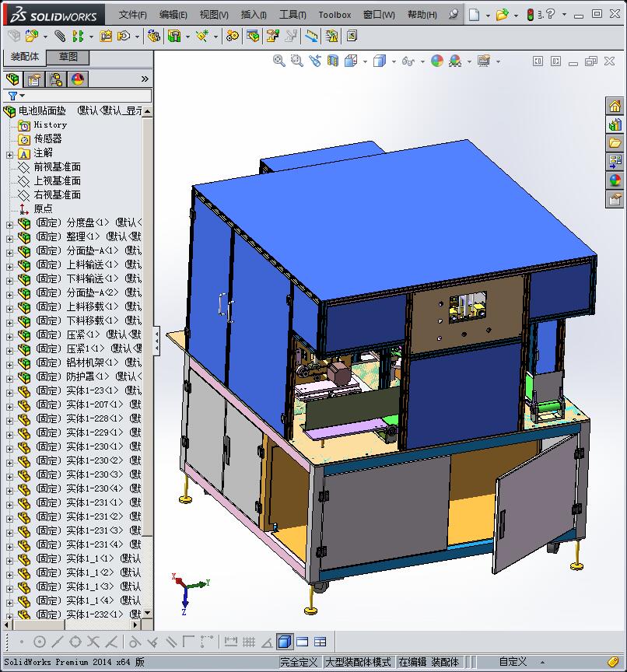627x672 pixels.
Task: Open the ConfigurationManager tab icon
Action: tap(56, 79)
